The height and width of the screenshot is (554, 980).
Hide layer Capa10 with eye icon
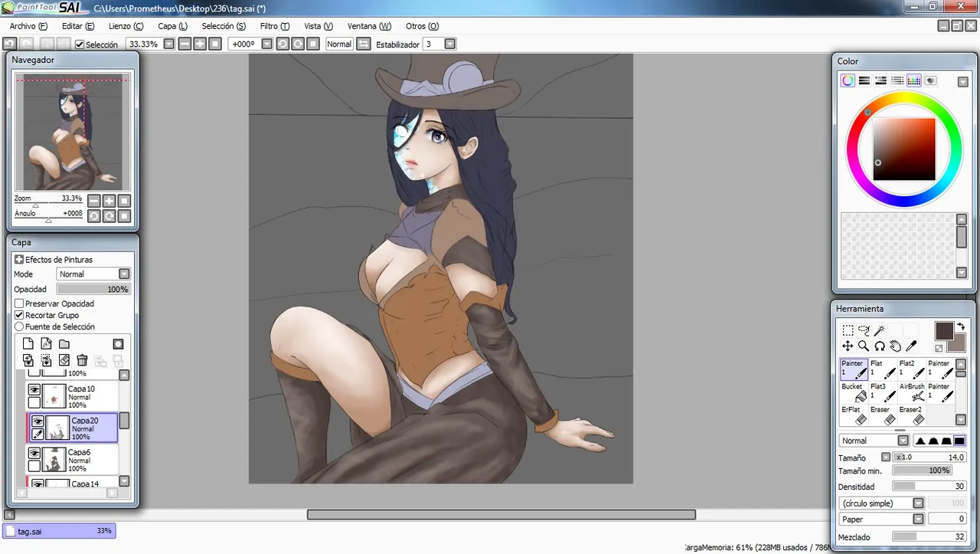tap(34, 390)
